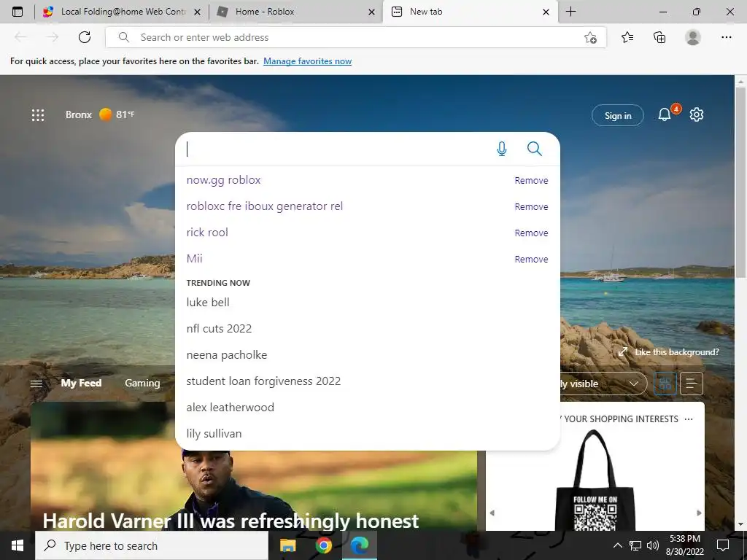Open the tab actions menu icon

(x=18, y=12)
